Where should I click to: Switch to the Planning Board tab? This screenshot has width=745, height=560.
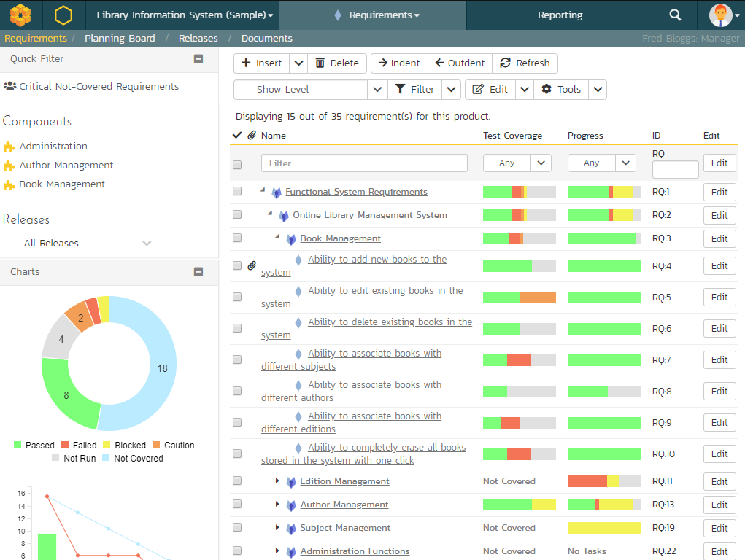[x=120, y=39]
